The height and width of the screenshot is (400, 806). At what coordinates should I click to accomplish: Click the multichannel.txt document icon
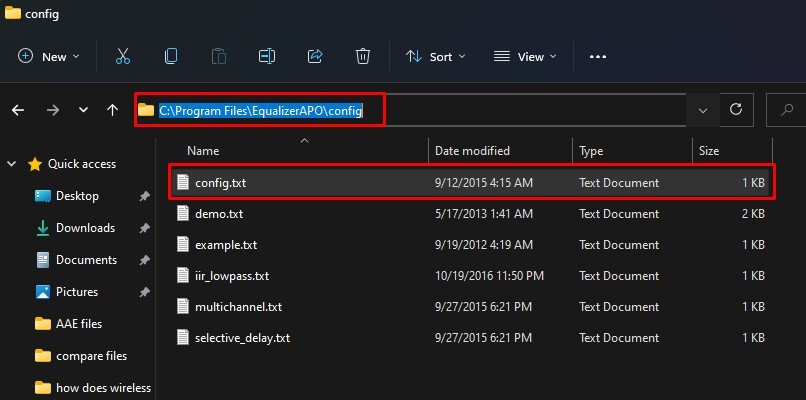[x=183, y=306]
